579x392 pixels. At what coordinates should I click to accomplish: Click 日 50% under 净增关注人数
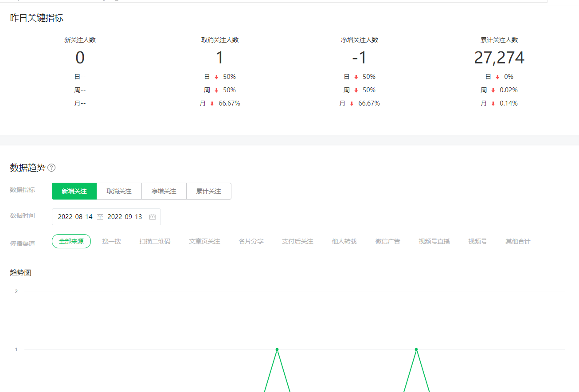[x=360, y=77]
